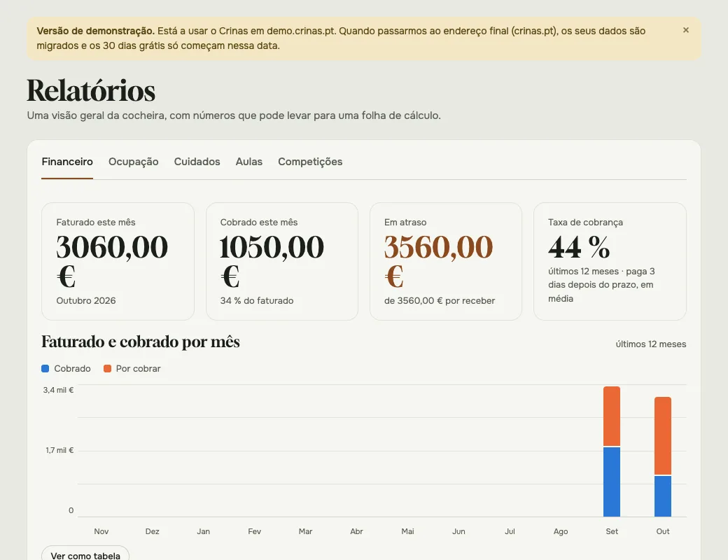Click the últimos 12 meses chart label
The width and height of the screenshot is (728, 560).
pyautogui.click(x=651, y=344)
